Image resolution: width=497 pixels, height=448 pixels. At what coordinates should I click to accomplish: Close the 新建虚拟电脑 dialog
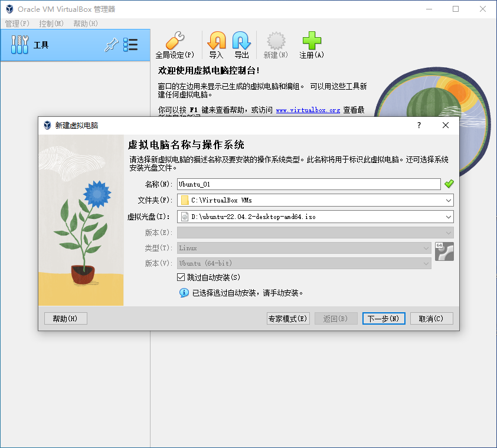pyautogui.click(x=445, y=125)
